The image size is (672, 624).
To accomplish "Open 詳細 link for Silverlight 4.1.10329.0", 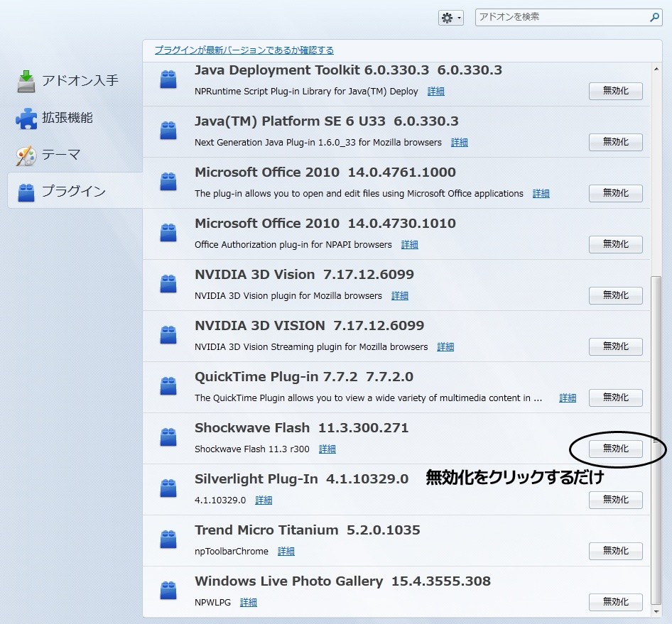I will pos(264,500).
